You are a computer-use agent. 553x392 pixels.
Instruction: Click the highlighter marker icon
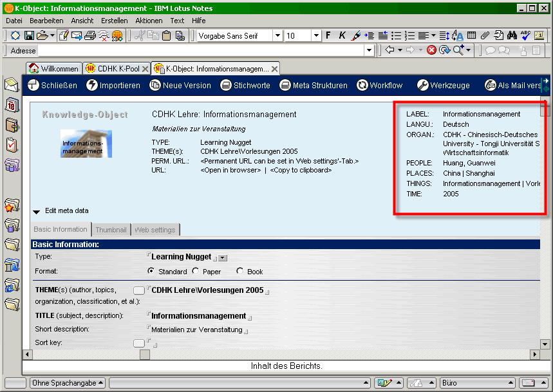point(356,35)
